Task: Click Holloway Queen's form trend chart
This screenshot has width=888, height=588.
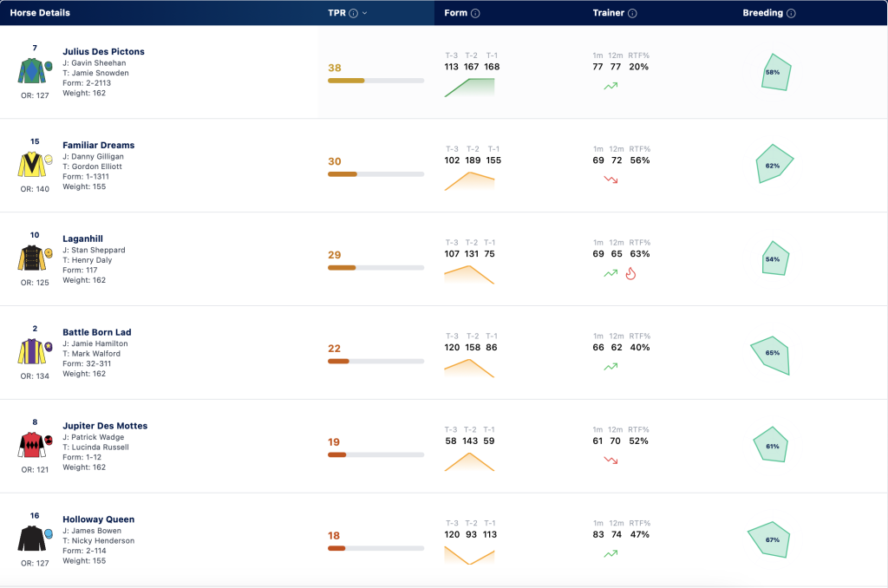Action: click(469, 555)
